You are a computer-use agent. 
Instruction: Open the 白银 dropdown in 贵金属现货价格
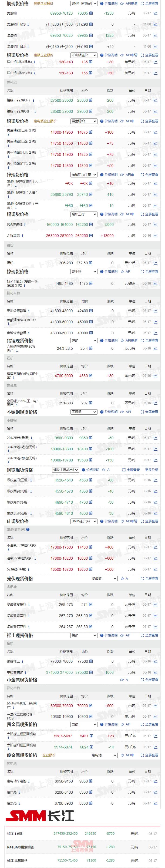click(x=84, y=724)
